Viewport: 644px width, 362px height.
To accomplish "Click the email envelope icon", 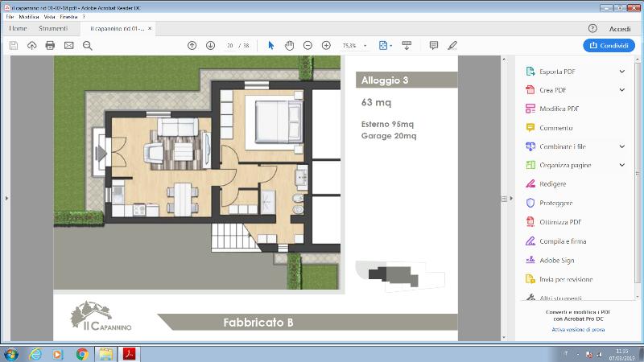I will [x=68, y=46].
